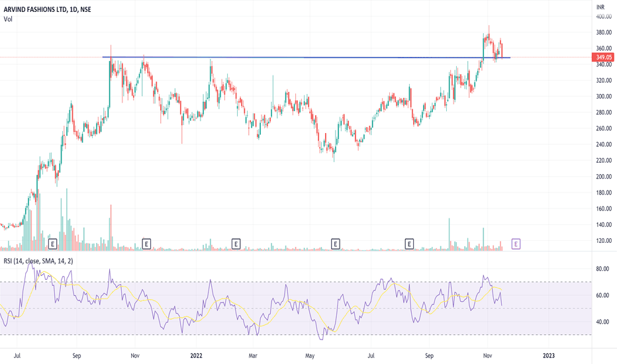The height and width of the screenshot is (364, 617).
Task: Click the 300.00 price axis label
Action: click(604, 97)
